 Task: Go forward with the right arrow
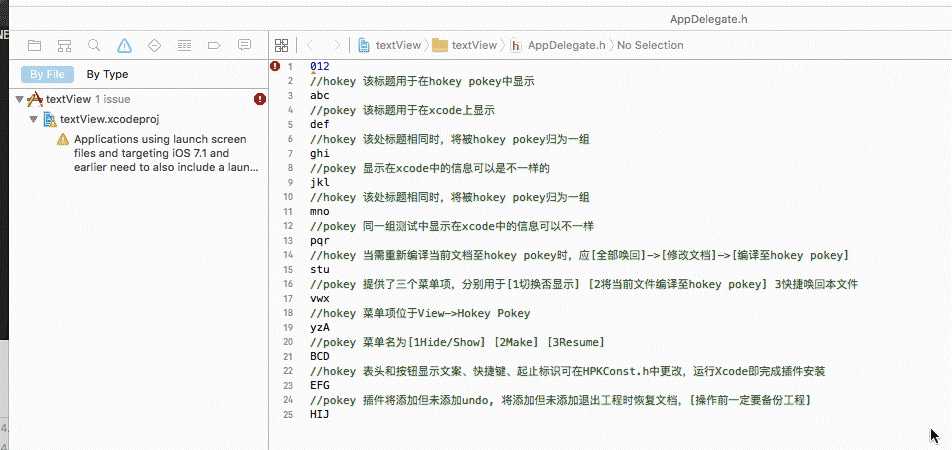(336, 45)
